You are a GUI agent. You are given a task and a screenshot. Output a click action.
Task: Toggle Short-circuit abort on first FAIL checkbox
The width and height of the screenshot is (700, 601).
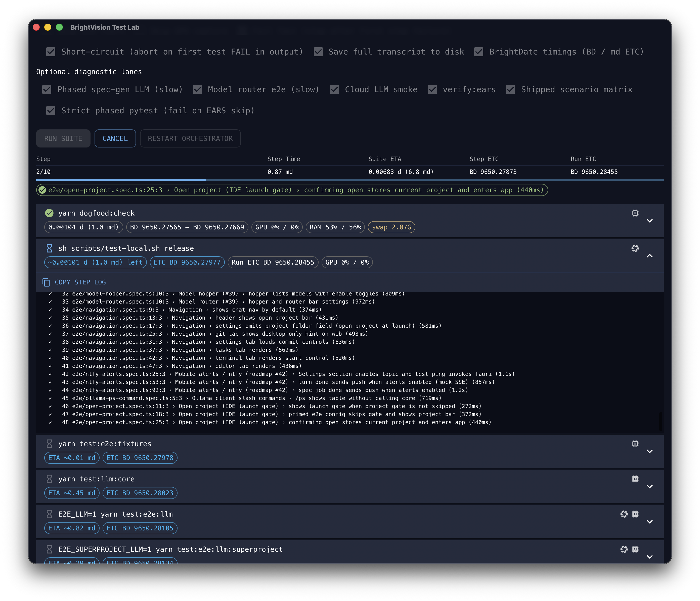click(51, 52)
